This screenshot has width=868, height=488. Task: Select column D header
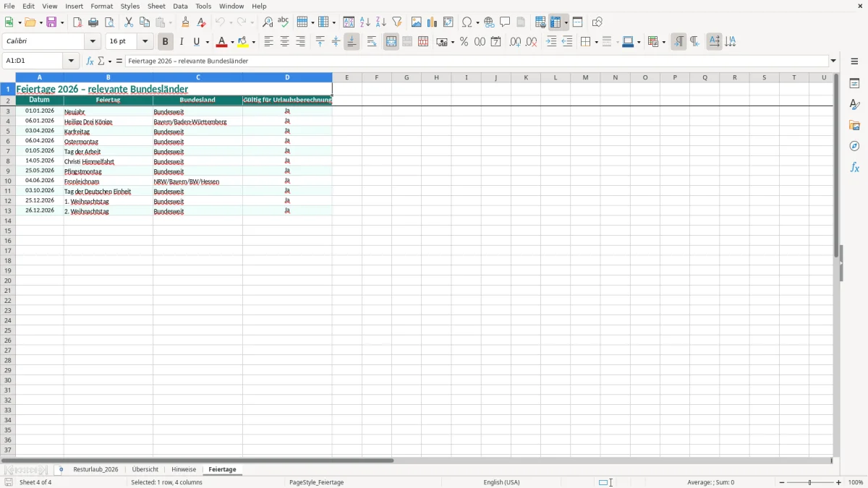click(287, 77)
